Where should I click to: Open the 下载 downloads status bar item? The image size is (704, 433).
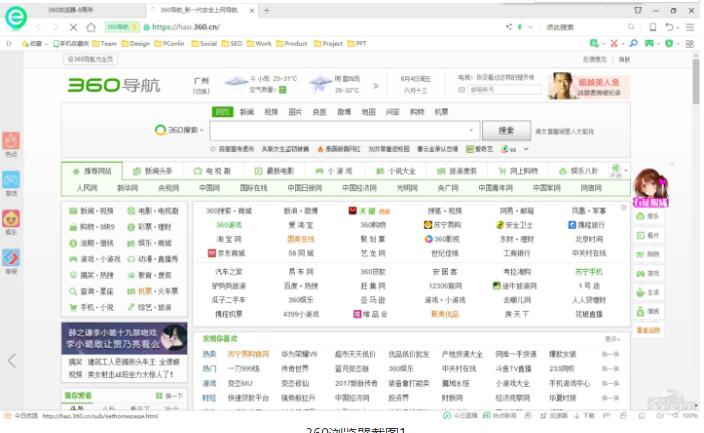[x=585, y=416]
